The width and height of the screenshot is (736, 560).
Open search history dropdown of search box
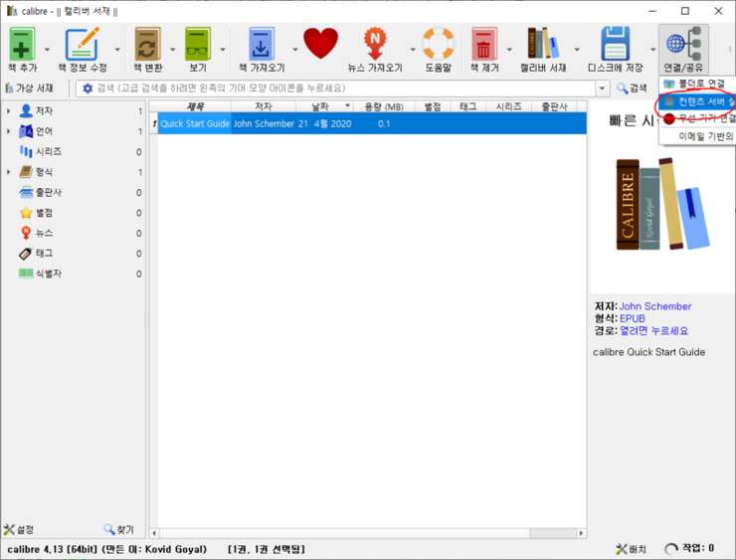[x=602, y=89]
